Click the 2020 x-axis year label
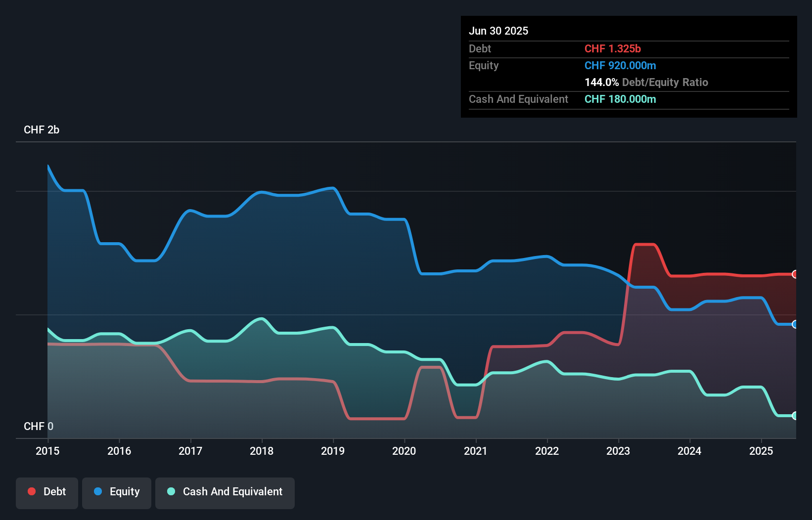 tap(404, 451)
